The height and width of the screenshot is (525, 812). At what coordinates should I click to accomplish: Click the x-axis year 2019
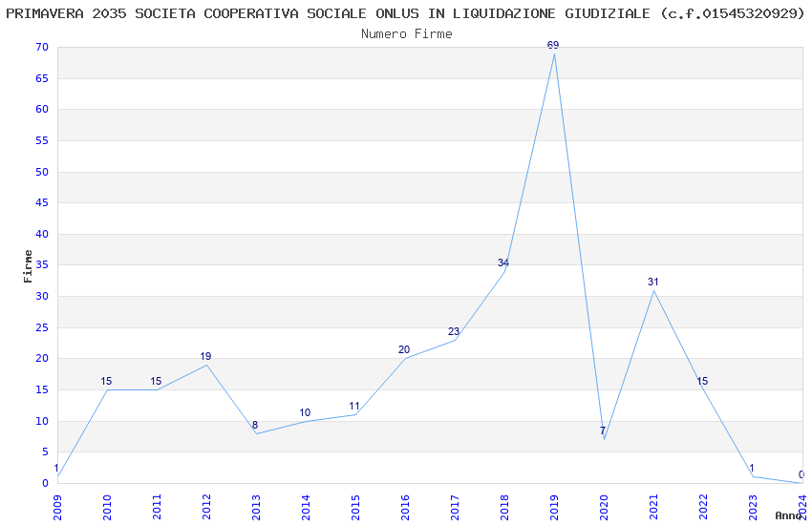554,507
